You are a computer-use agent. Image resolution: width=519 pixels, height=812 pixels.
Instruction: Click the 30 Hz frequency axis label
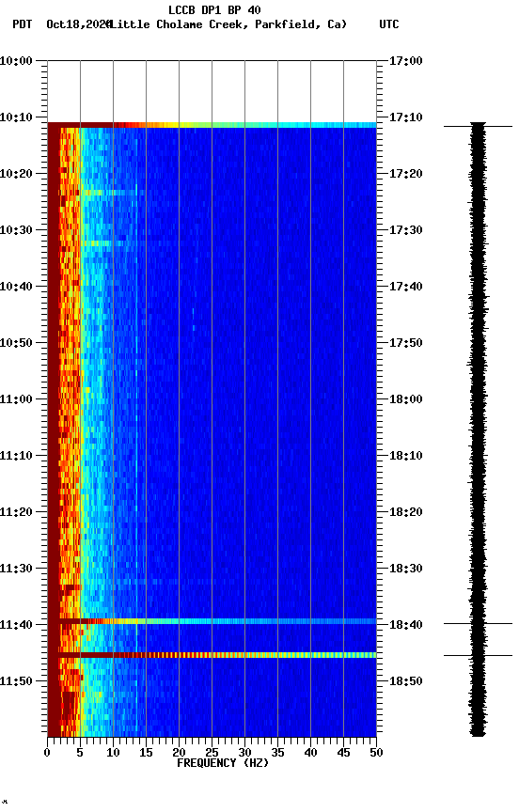point(244,753)
